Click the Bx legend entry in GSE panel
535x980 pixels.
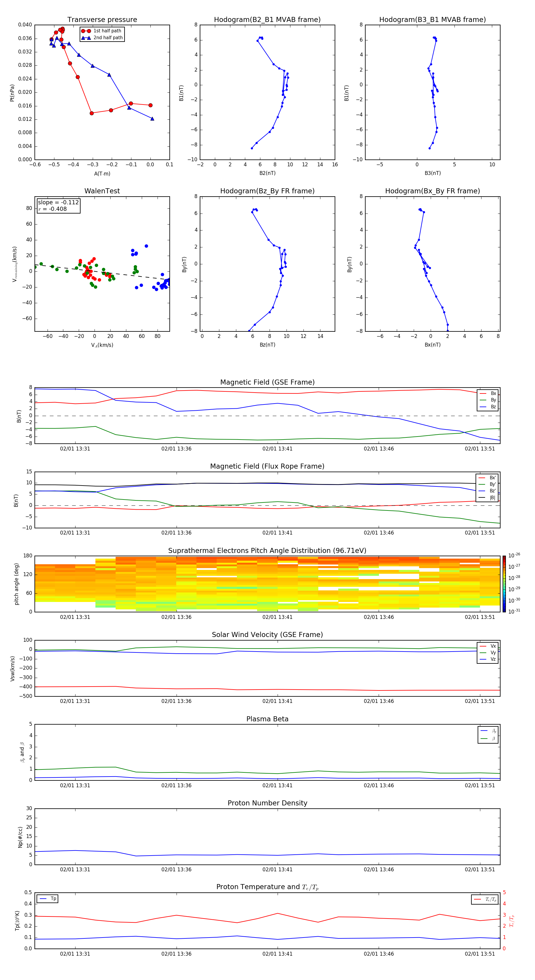pyautogui.click(x=488, y=393)
